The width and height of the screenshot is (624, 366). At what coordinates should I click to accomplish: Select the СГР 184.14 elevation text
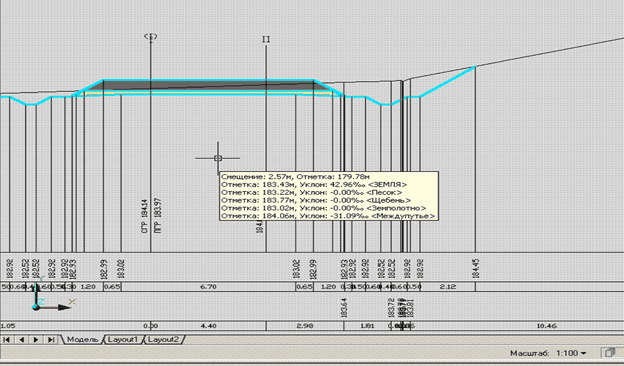[144, 216]
